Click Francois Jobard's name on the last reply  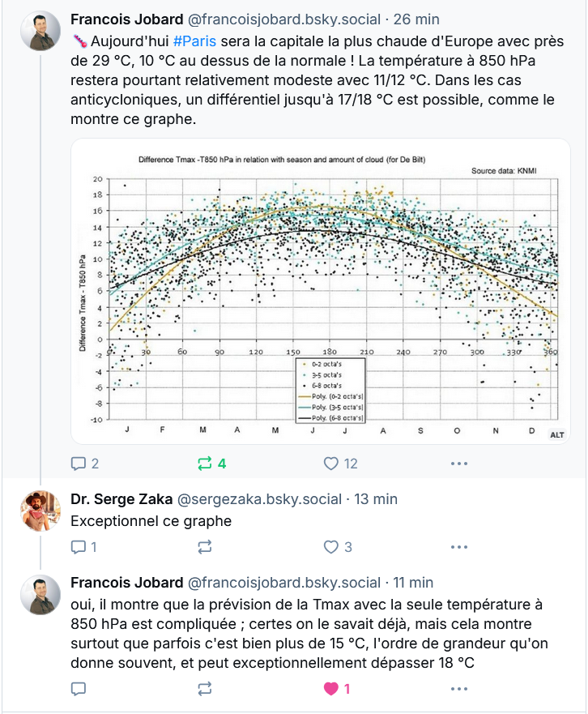(127, 583)
